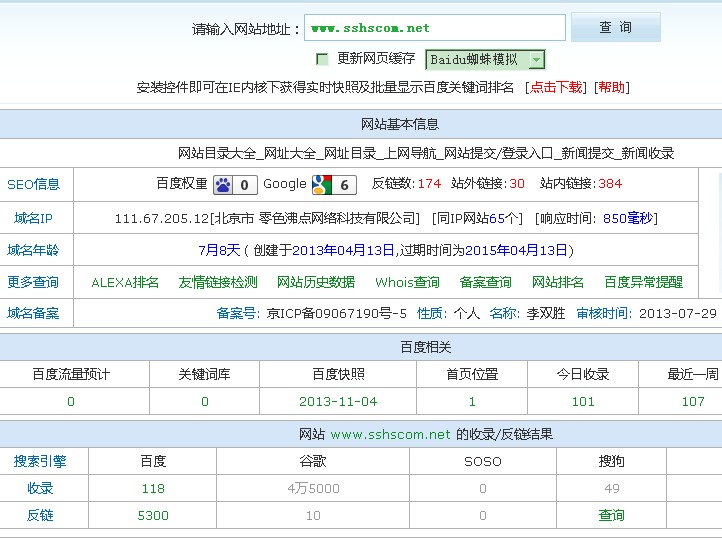Click the Baidu paw weight icon

(235, 185)
